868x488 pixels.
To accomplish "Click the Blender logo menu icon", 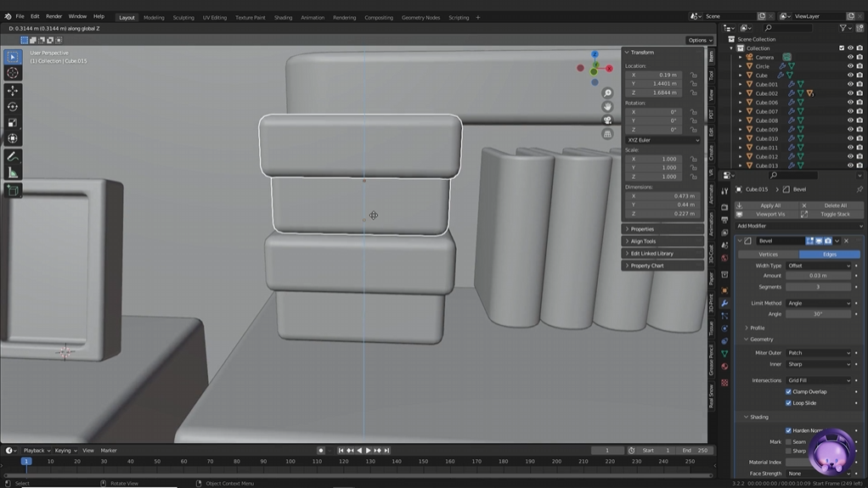I will (x=8, y=17).
